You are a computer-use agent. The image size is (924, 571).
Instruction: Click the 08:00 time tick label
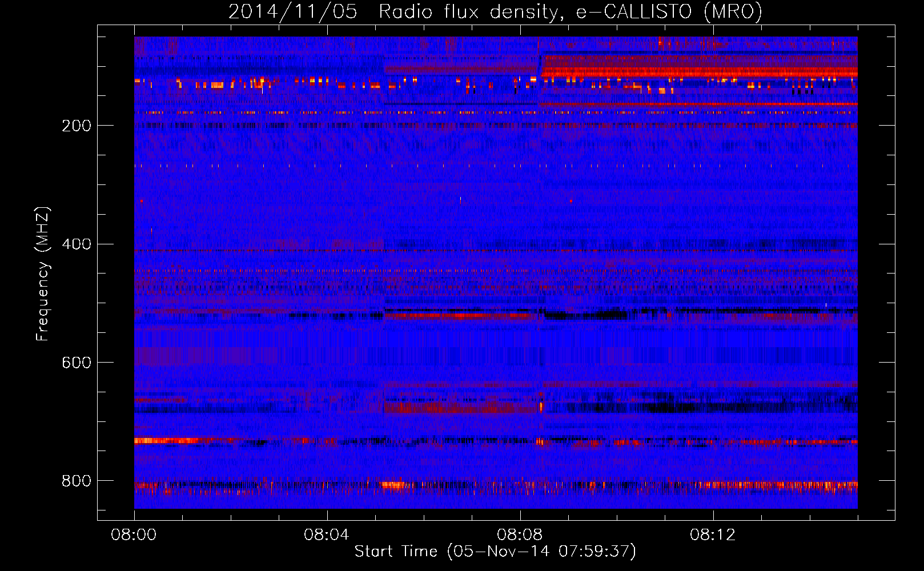134,535
